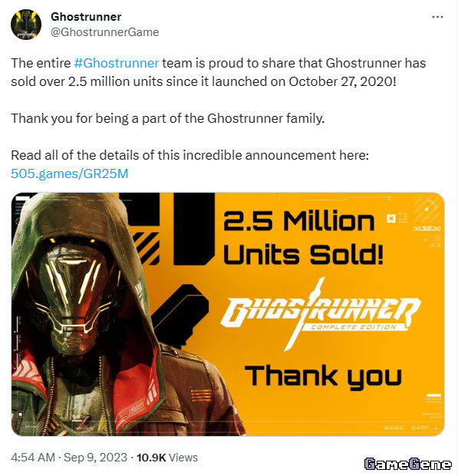Click the Ghostrunner display name
The height and width of the screenshot is (476, 458).
[86, 17]
